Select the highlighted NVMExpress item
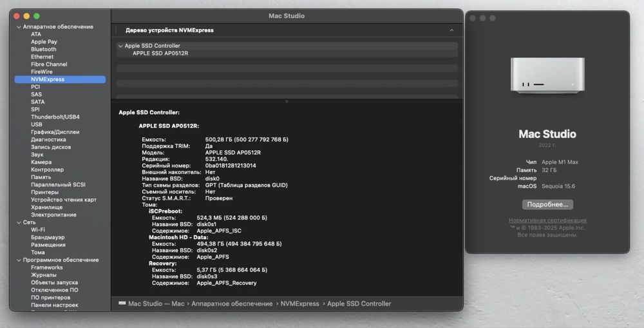Image resolution: width=644 pixels, height=328 pixels. coord(60,79)
